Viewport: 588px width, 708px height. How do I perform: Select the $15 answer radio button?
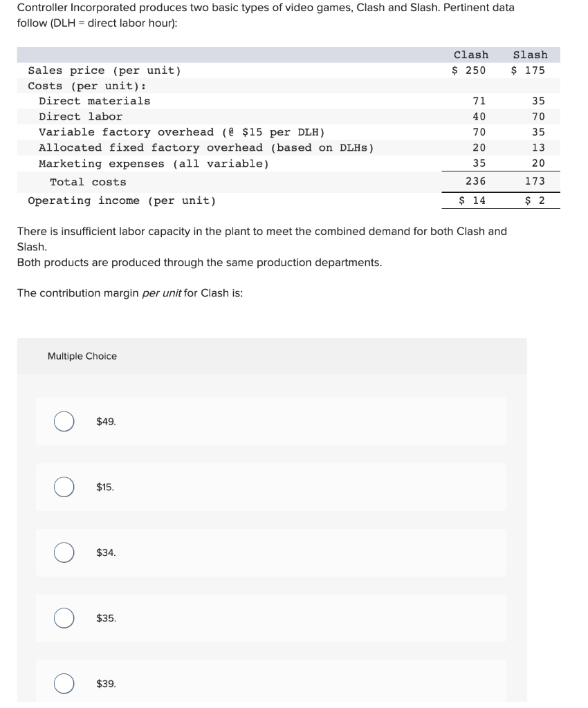tap(64, 487)
